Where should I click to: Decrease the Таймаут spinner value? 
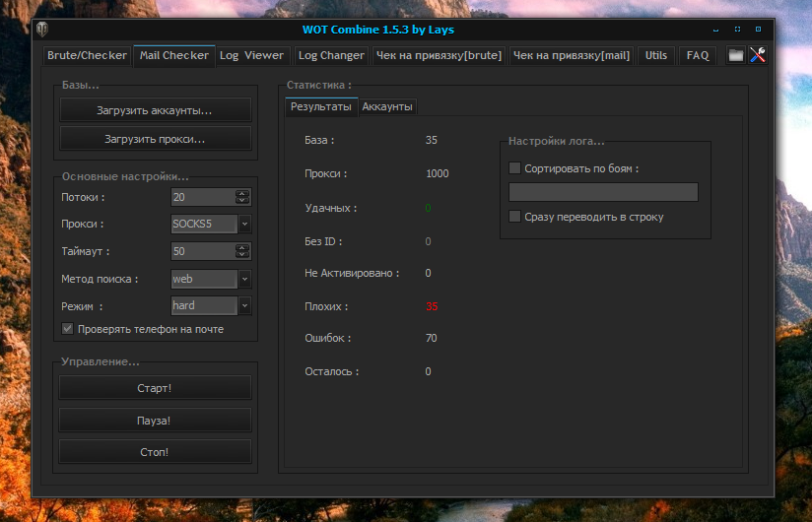pos(241,255)
